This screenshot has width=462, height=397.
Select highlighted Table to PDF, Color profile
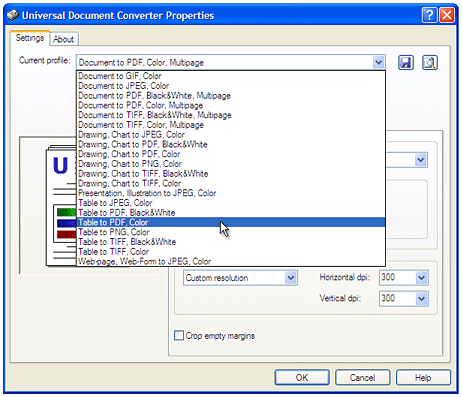coord(231,222)
